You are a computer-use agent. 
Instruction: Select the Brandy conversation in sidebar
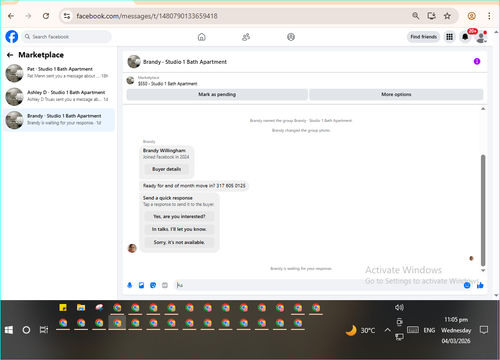pyautogui.click(x=59, y=120)
